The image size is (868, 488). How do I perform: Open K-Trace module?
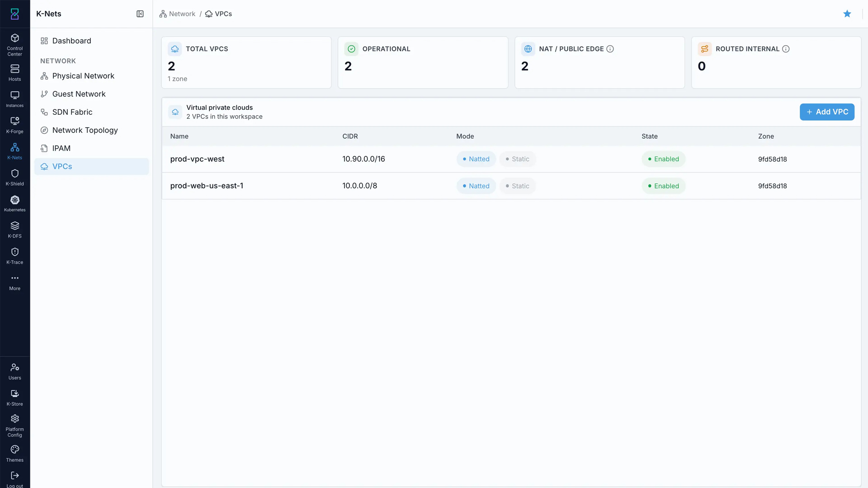point(15,256)
